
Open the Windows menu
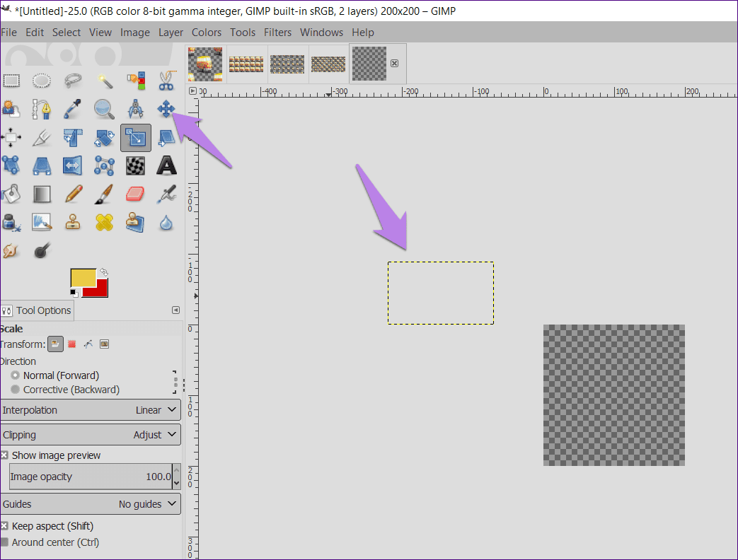point(321,33)
